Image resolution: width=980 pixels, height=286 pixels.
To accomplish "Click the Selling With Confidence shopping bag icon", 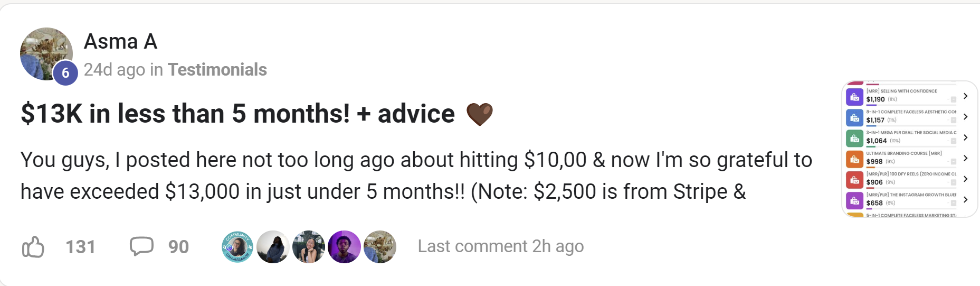I will coord(854,97).
